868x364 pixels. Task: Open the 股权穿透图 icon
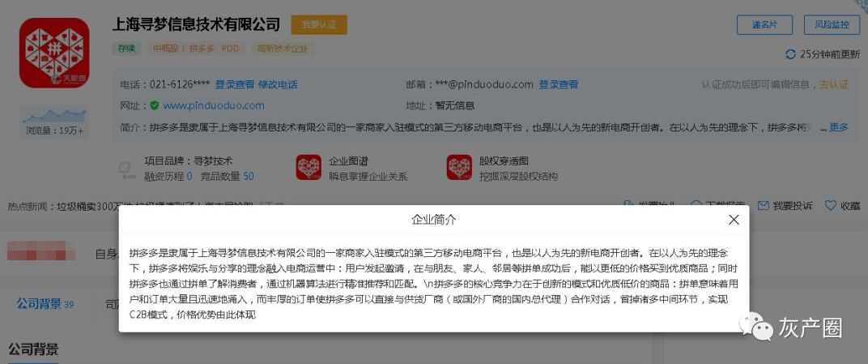click(x=459, y=167)
